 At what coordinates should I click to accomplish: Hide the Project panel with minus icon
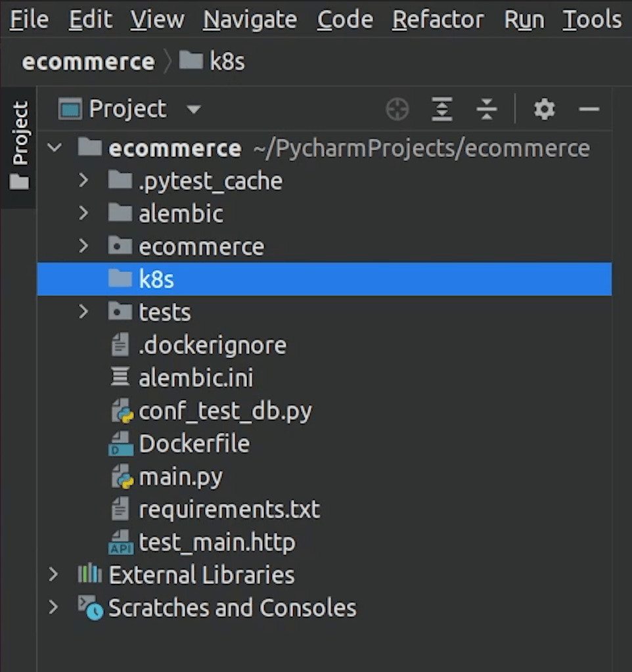589,109
